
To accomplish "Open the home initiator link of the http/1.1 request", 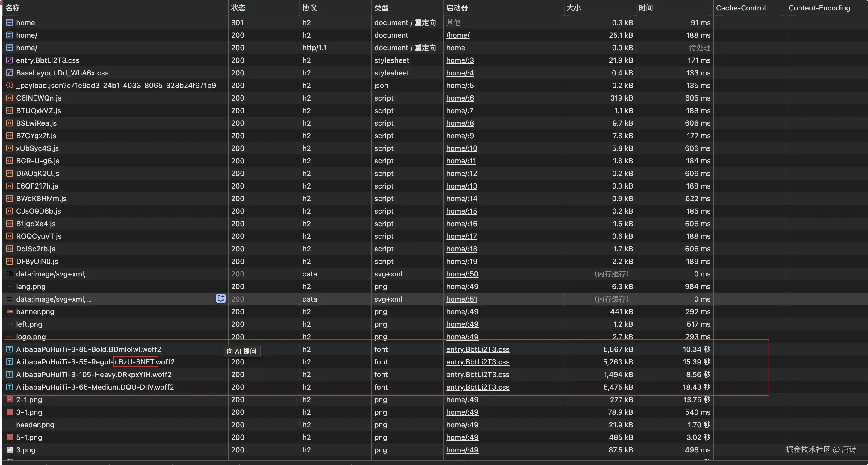I will 456,48.
